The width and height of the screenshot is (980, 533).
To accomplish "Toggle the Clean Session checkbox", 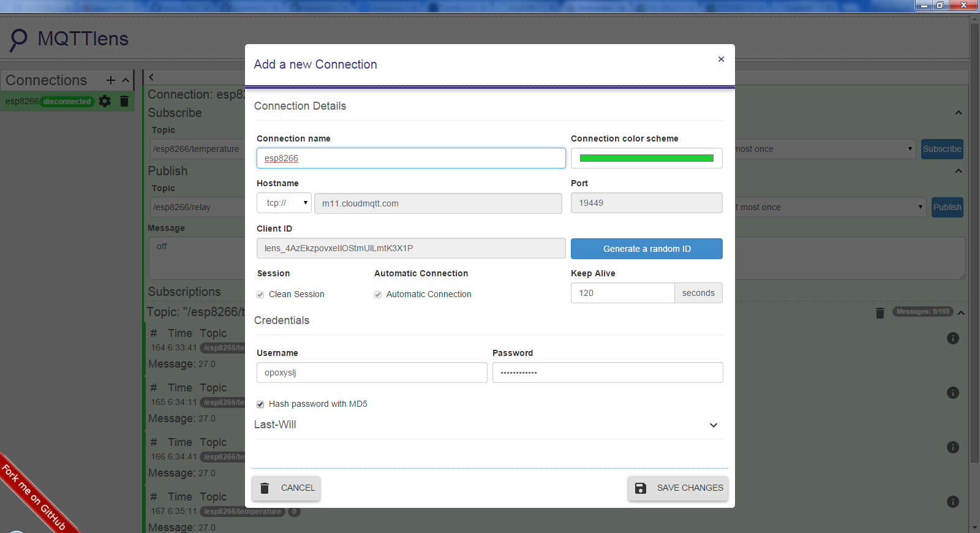I will pos(260,295).
